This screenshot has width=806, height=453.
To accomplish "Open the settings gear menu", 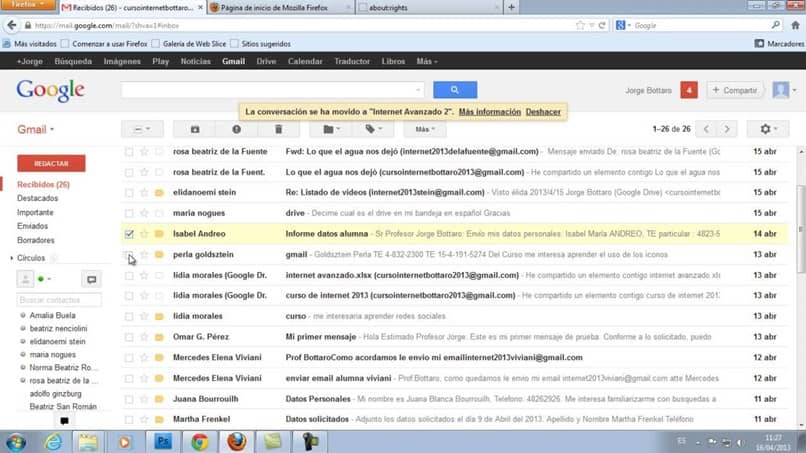I will click(x=767, y=129).
